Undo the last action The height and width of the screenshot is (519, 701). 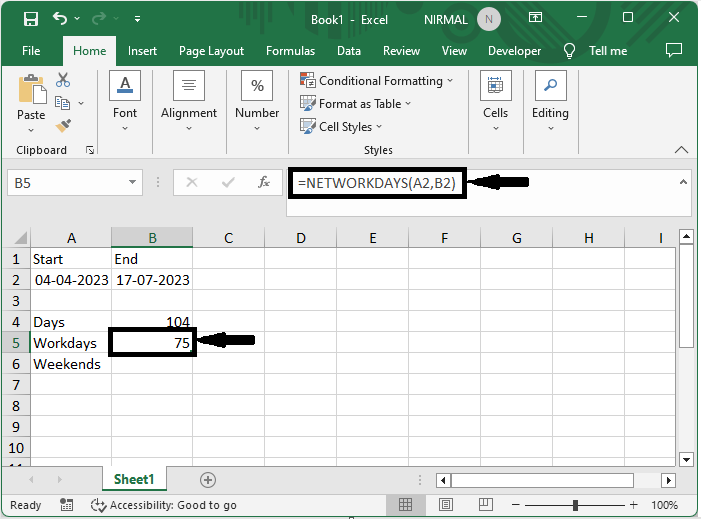pos(60,18)
